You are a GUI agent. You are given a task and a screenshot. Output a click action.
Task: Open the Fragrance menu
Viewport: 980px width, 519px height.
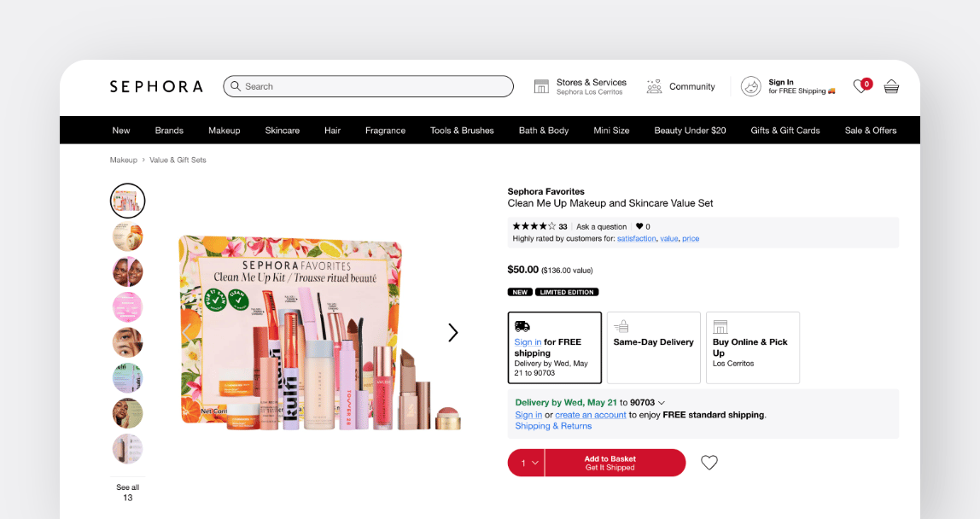pos(385,131)
